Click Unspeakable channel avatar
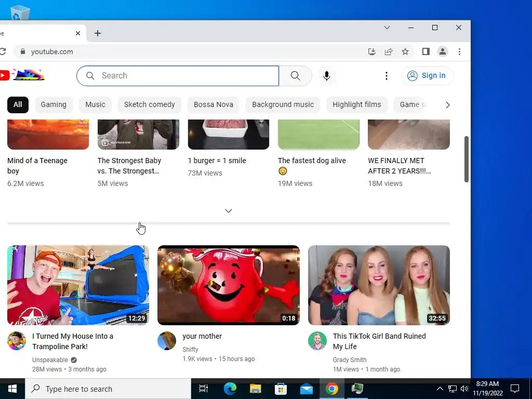 16,341
